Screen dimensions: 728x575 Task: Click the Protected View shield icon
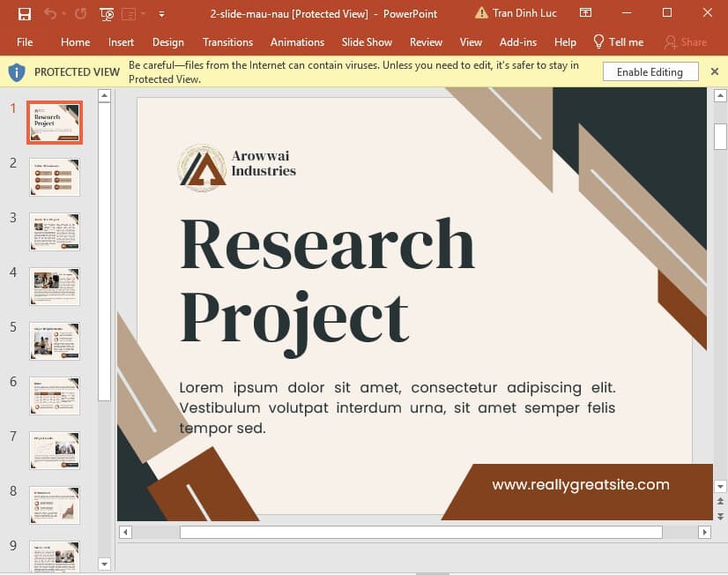click(16, 71)
